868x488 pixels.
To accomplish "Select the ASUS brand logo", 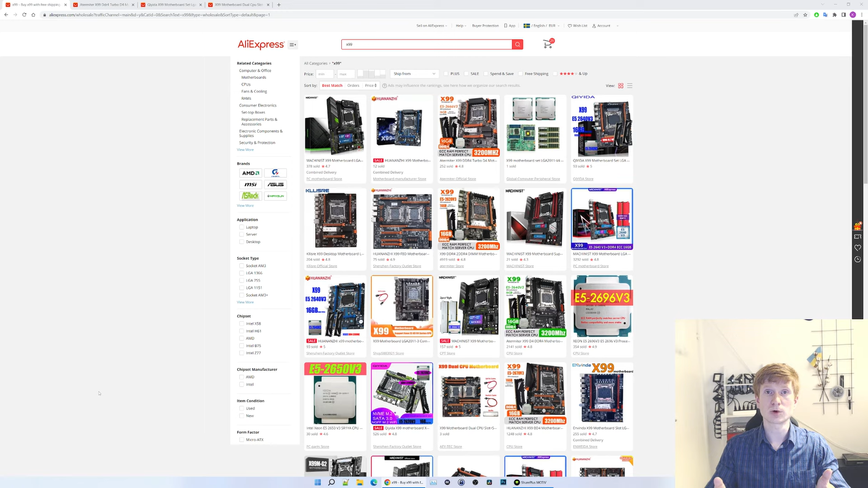I will click(x=276, y=184).
